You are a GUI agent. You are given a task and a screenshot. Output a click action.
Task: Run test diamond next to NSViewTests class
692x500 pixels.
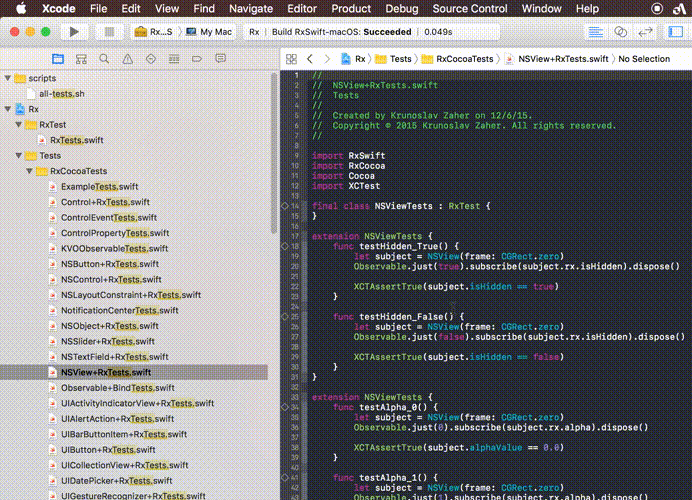tap(285, 206)
